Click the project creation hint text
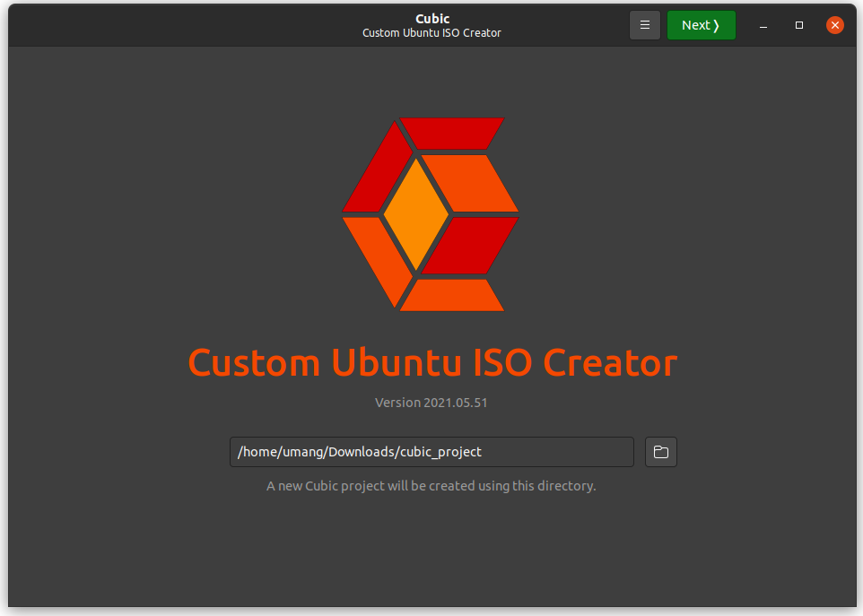The width and height of the screenshot is (863, 616). click(431, 485)
